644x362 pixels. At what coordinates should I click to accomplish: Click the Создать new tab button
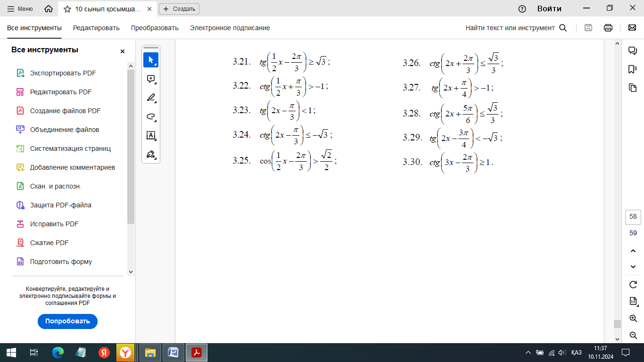coord(179,9)
